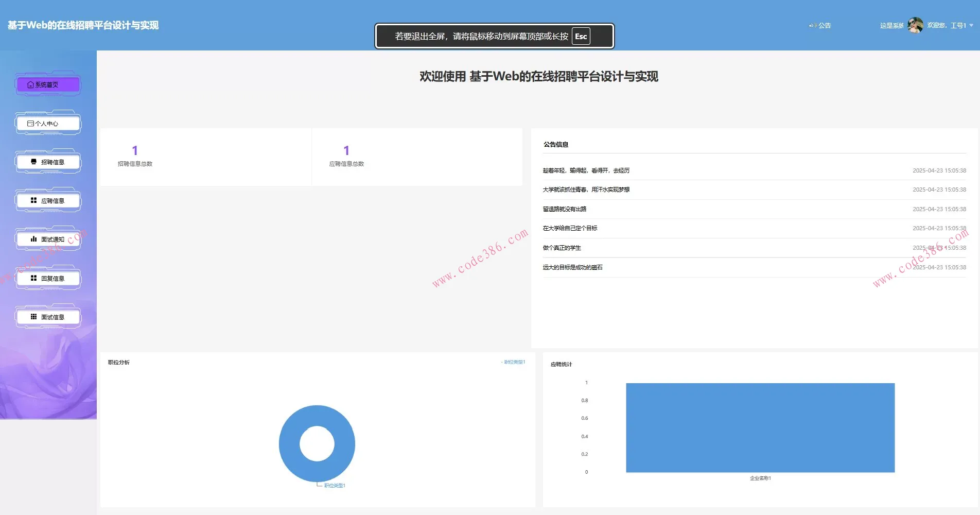Click the home icon on 系统首页
The image size is (980, 515).
30,84
